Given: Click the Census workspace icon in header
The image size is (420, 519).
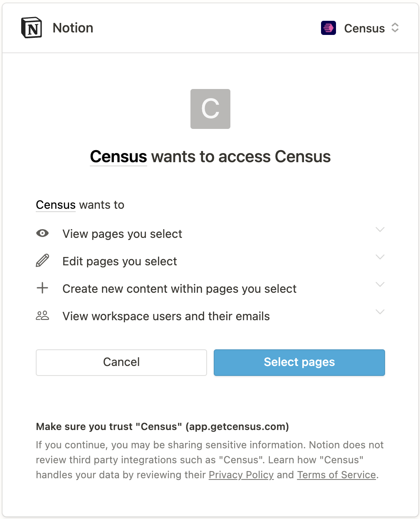Looking at the screenshot, I should tap(329, 28).
